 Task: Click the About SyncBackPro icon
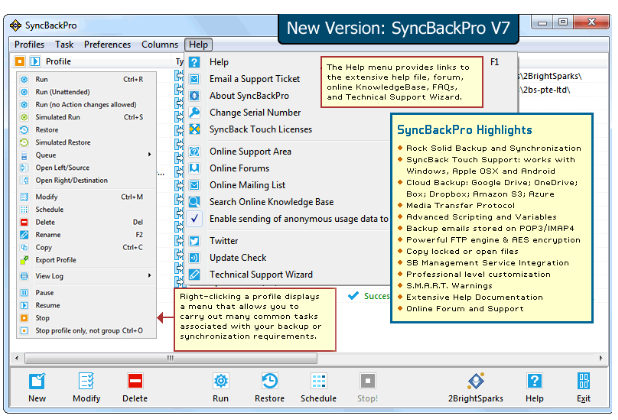point(194,96)
